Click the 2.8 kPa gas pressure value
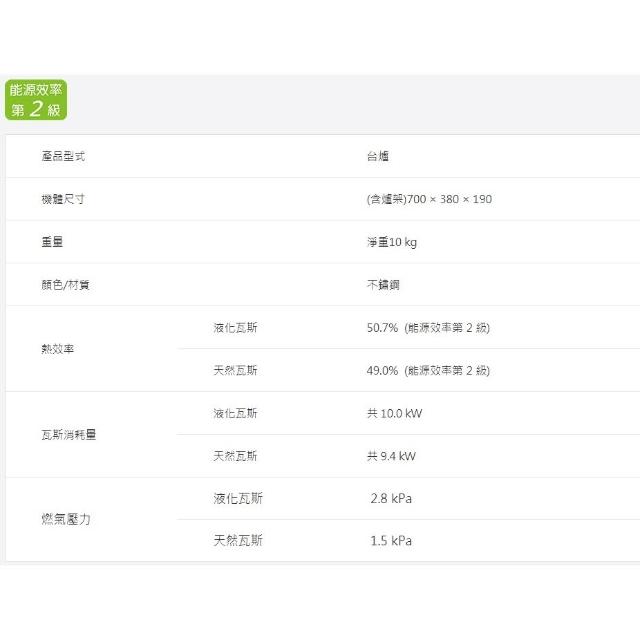640x640 pixels. coord(391,498)
